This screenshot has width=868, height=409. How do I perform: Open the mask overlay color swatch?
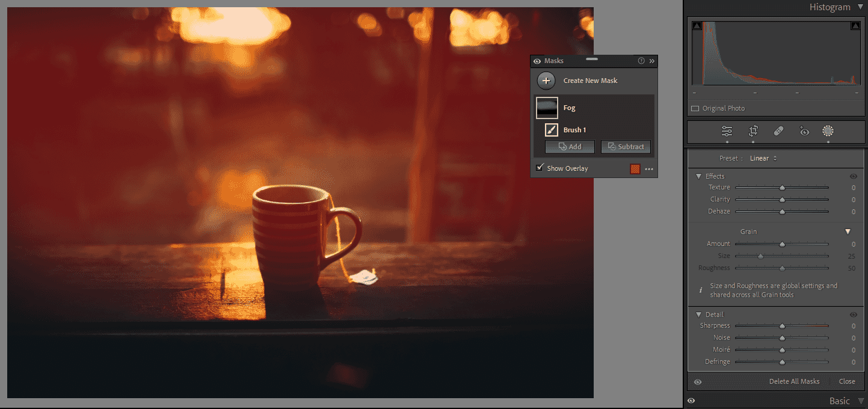635,169
